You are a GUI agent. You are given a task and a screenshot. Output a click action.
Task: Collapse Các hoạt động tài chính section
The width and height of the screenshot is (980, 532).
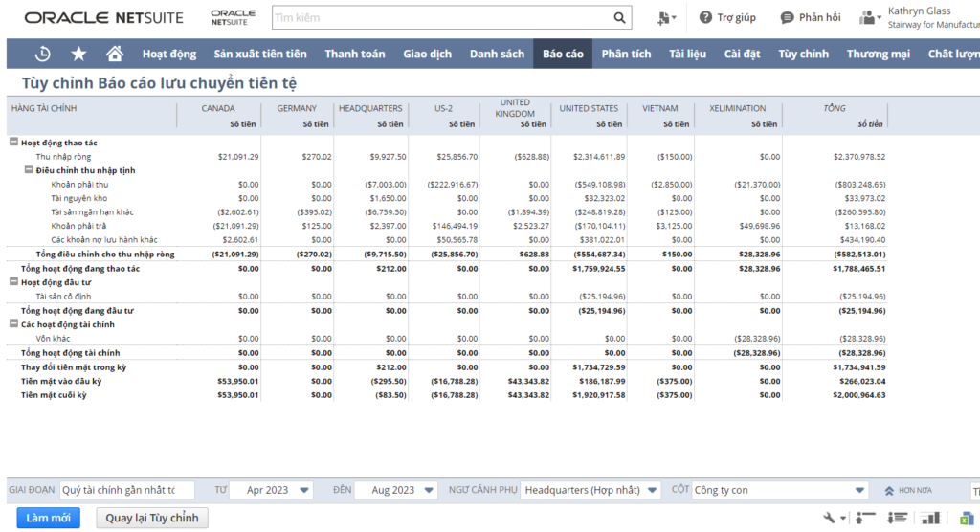coord(13,323)
